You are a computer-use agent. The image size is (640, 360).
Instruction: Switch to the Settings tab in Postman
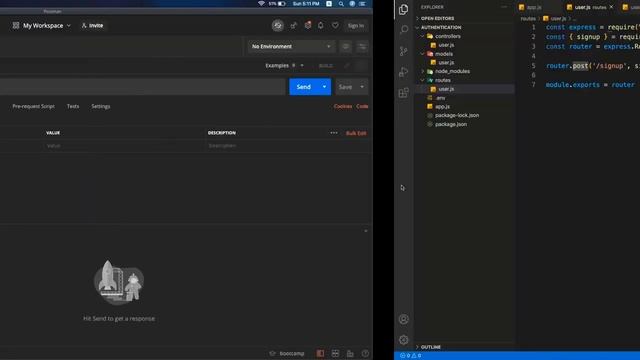[101, 107]
